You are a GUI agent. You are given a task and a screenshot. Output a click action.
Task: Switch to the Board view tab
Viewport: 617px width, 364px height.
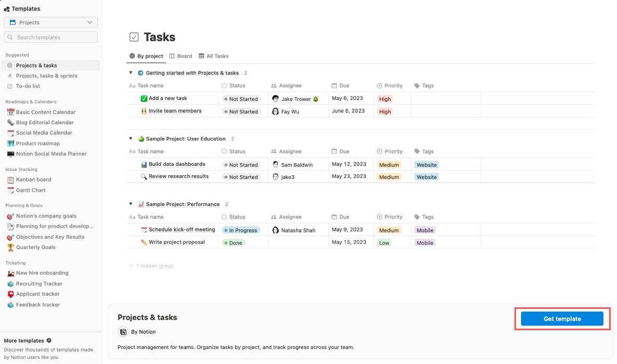coord(181,56)
